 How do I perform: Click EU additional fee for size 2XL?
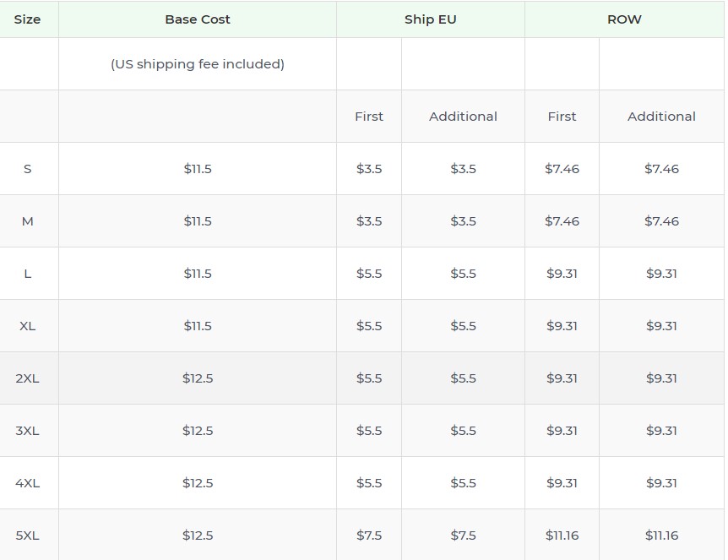(463, 379)
